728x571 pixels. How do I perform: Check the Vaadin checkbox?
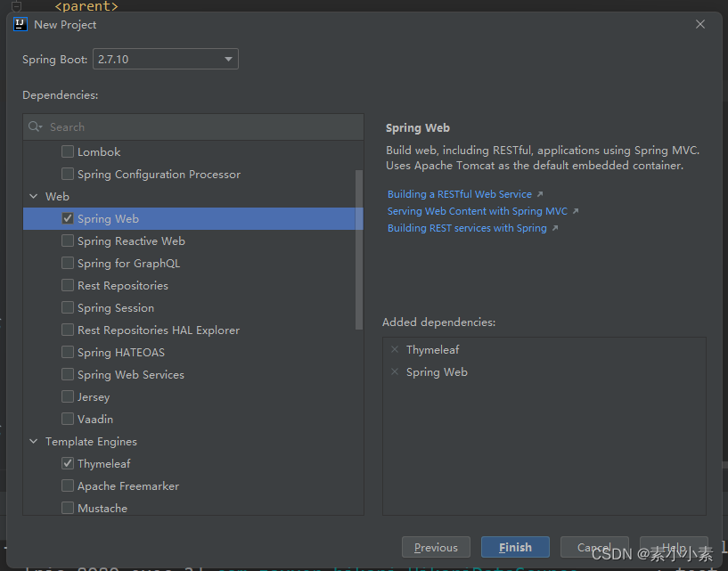coord(68,420)
